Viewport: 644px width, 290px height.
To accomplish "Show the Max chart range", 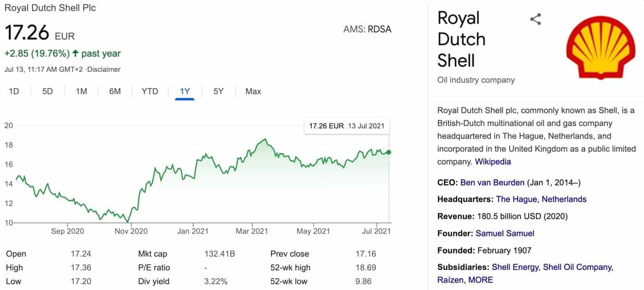I will [253, 91].
